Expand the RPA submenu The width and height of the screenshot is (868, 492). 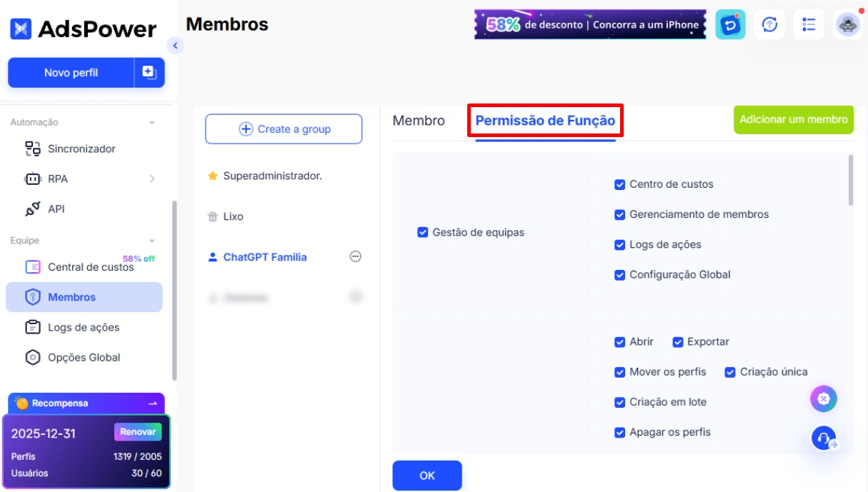pos(152,179)
